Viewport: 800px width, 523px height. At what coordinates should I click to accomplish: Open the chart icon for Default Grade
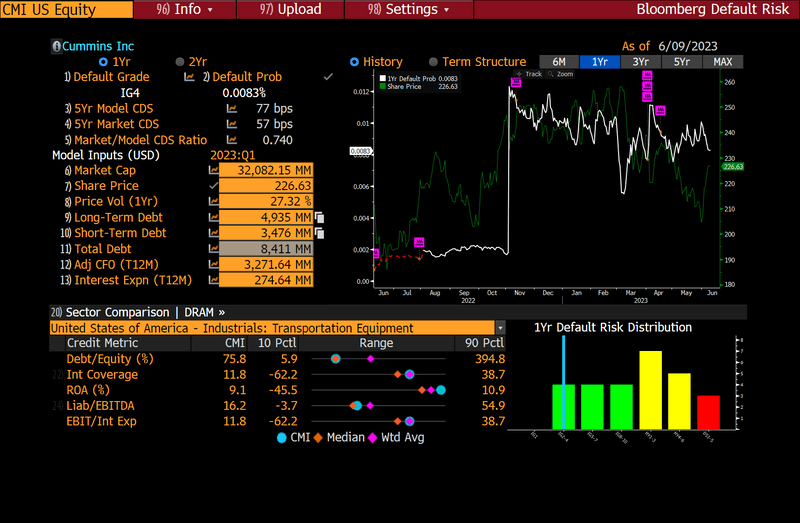click(189, 77)
